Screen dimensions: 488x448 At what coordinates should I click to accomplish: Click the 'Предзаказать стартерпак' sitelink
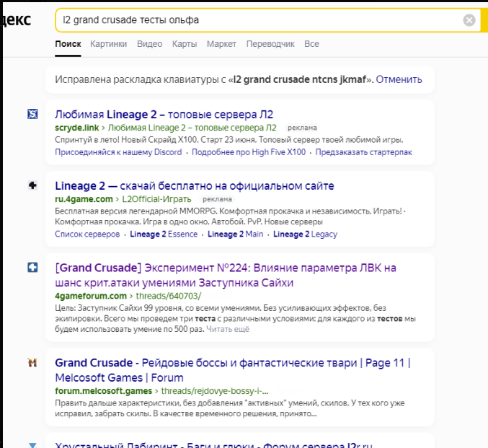pos(364,152)
